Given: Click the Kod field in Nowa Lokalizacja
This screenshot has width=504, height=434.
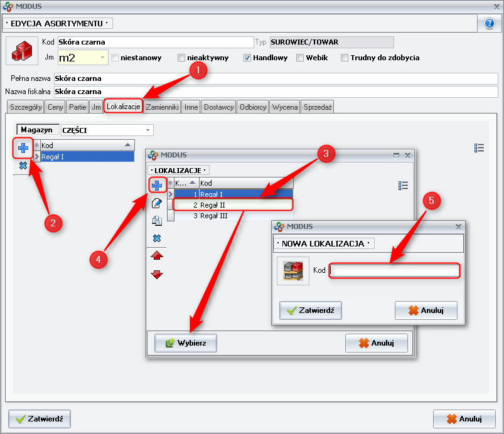Looking at the screenshot, I should pos(394,270).
